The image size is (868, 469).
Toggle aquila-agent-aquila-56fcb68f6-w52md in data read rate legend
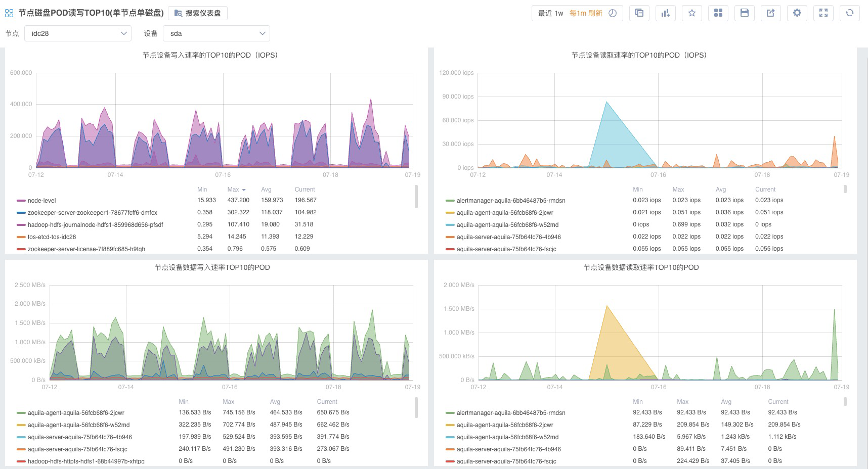508,437
